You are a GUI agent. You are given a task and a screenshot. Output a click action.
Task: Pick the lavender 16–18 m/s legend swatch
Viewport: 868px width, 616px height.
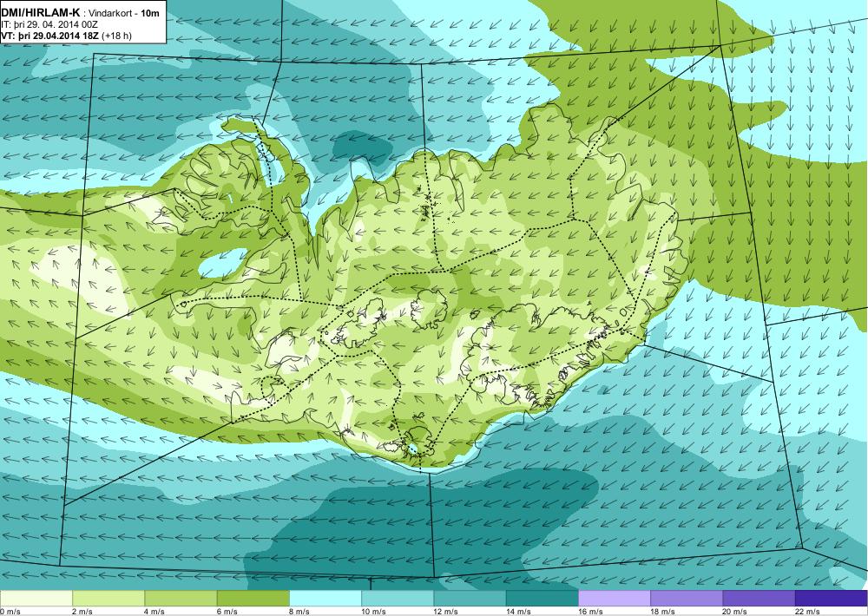pos(615,599)
